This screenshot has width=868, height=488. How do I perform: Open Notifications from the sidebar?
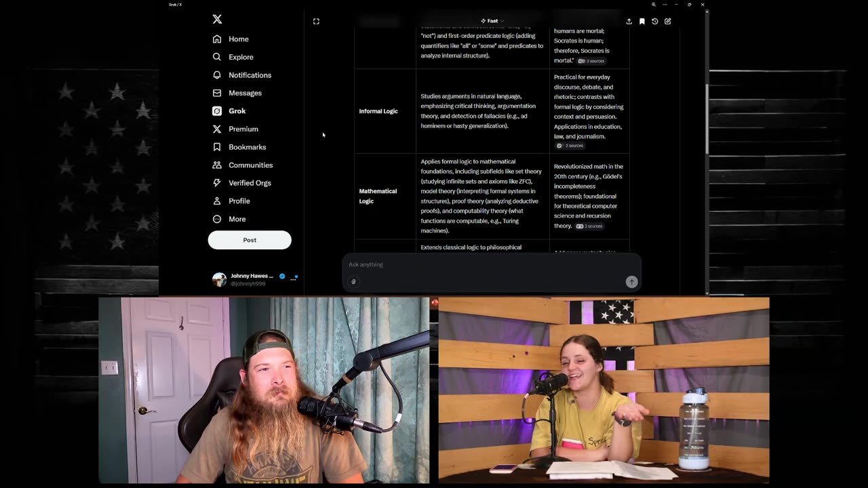click(x=250, y=75)
